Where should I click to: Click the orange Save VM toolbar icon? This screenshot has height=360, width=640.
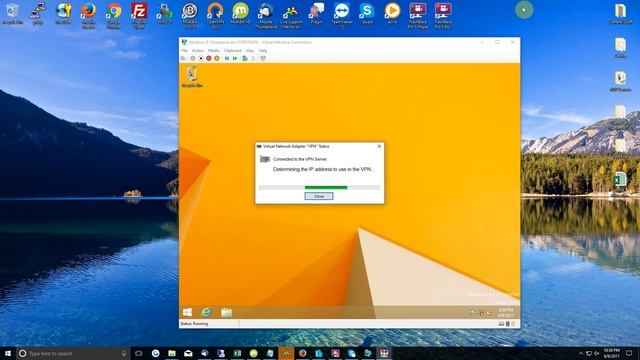(217, 58)
